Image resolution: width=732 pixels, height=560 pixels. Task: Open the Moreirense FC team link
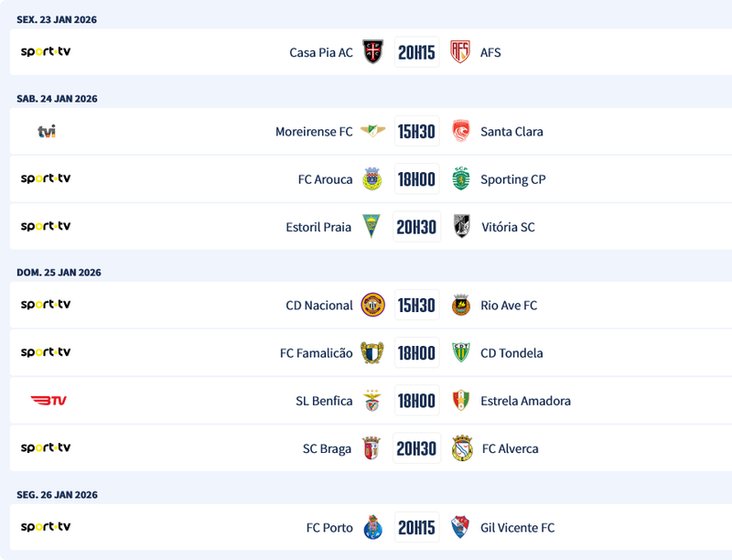pyautogui.click(x=314, y=132)
